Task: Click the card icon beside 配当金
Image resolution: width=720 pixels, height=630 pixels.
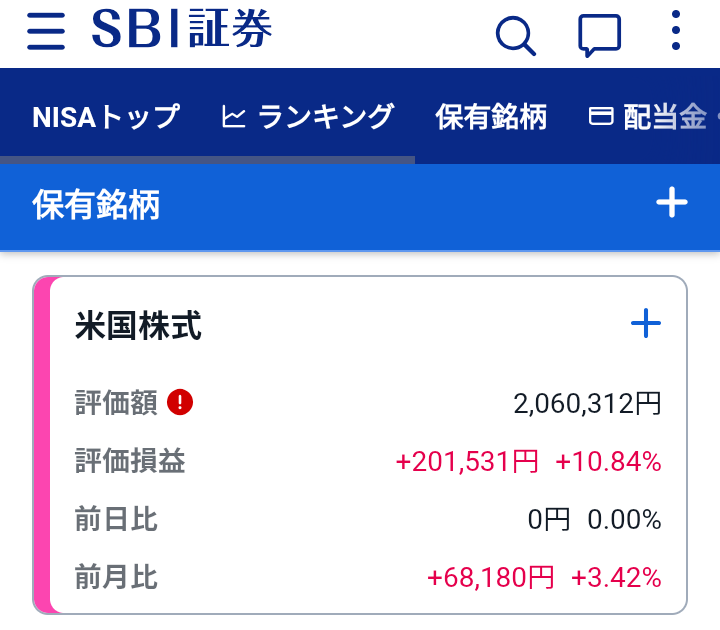Action: pyautogui.click(x=601, y=116)
